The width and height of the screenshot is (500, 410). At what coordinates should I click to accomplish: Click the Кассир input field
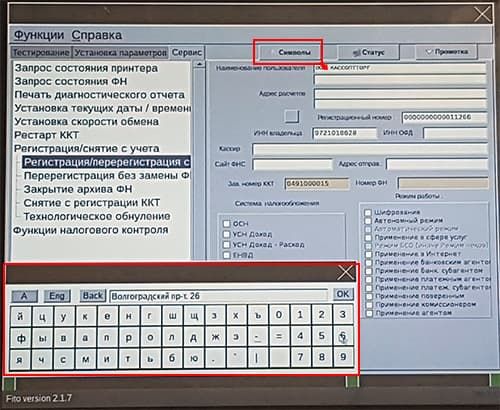[370, 149]
